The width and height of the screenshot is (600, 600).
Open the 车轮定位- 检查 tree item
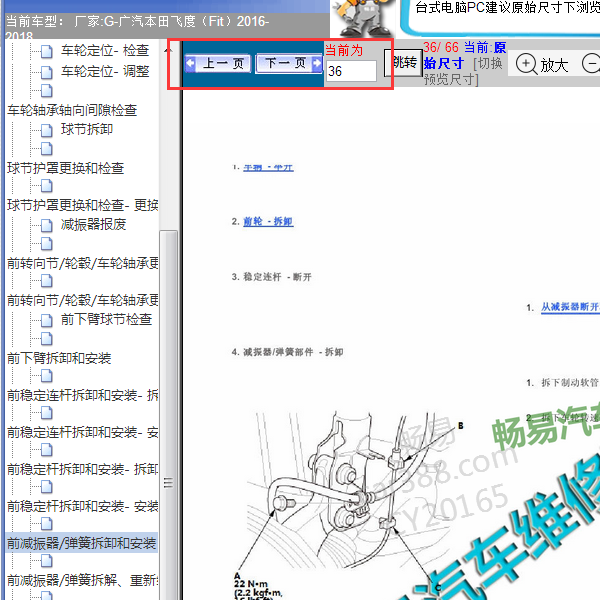click(x=105, y=51)
